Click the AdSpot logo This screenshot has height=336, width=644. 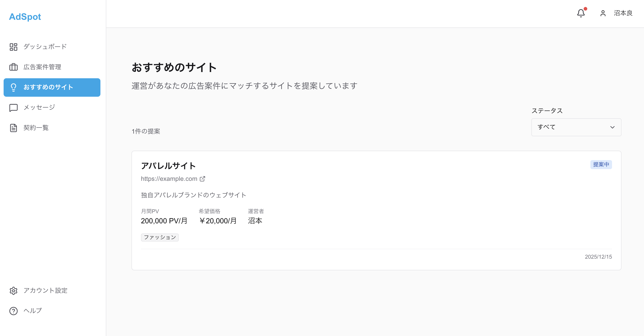(x=25, y=17)
